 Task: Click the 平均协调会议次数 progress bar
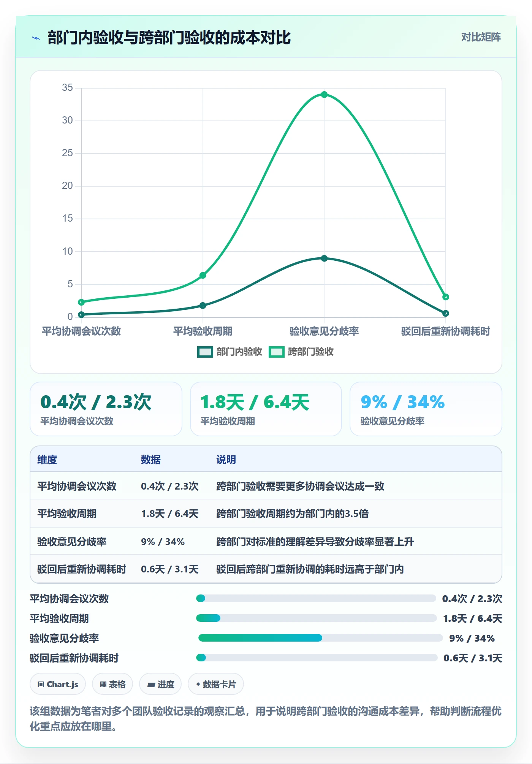tap(316, 598)
